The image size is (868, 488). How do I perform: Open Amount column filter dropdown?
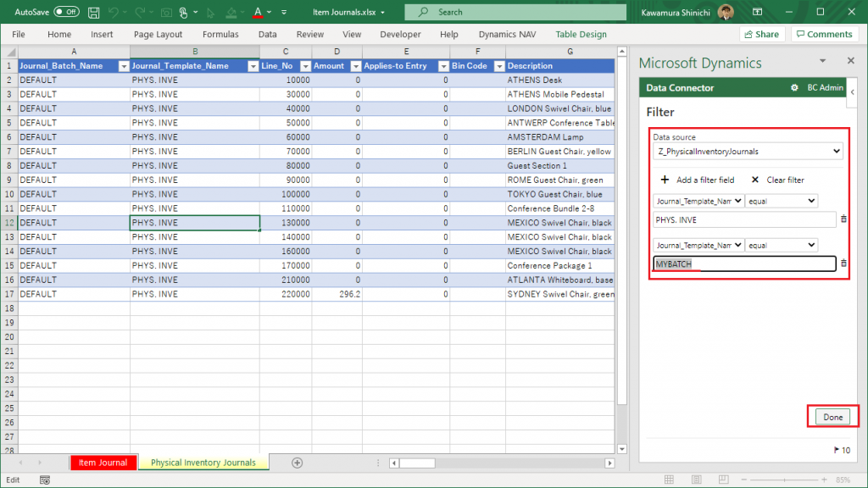356,66
